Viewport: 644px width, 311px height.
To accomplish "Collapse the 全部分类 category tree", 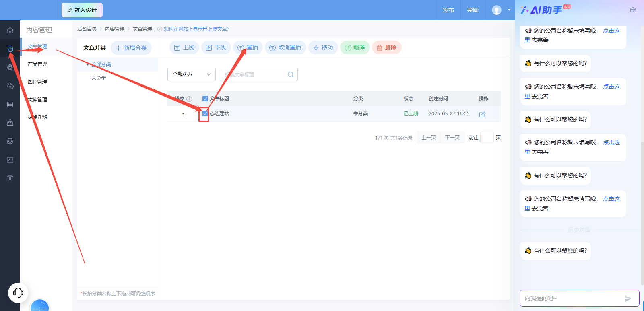I will (88, 64).
